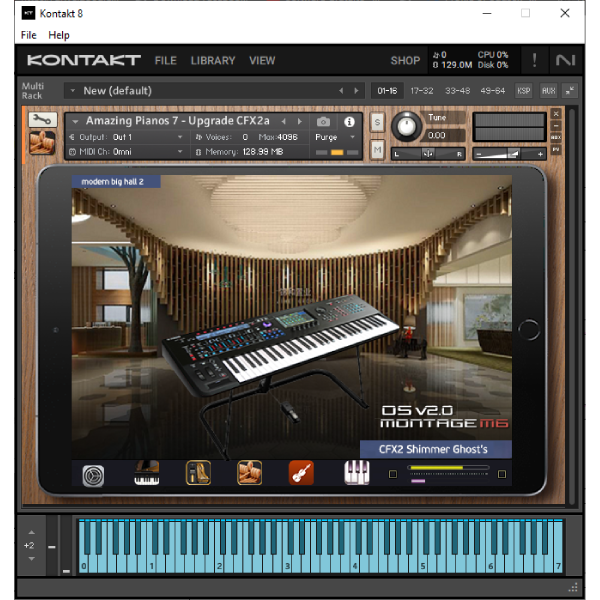Click the KONTAKT logo
Image resolution: width=600 pixels, height=600 pixels.
84,60
